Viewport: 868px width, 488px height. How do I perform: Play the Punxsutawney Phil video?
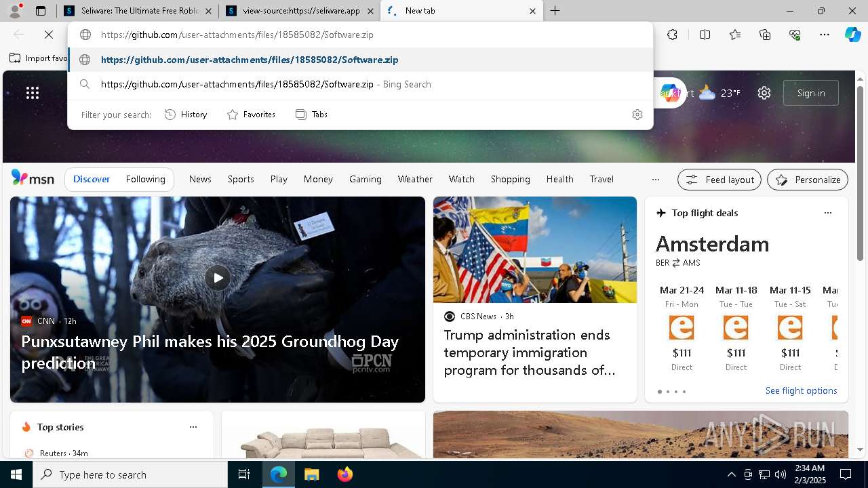tap(218, 278)
